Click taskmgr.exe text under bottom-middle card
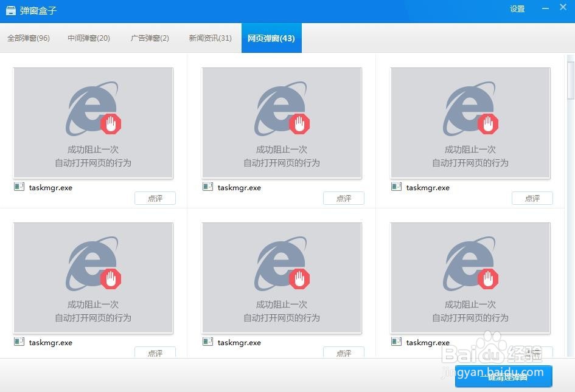Image resolution: width=575 pixels, height=392 pixels. tap(239, 343)
